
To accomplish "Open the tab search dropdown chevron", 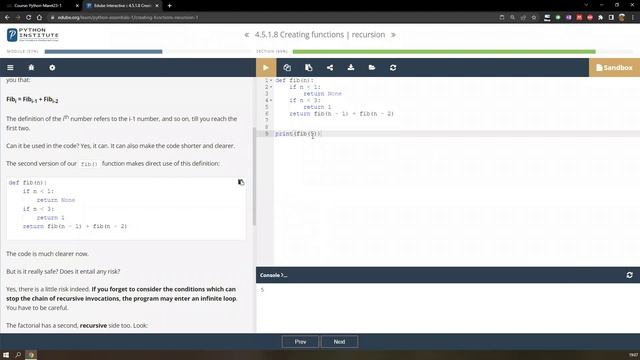I will click(x=587, y=5).
